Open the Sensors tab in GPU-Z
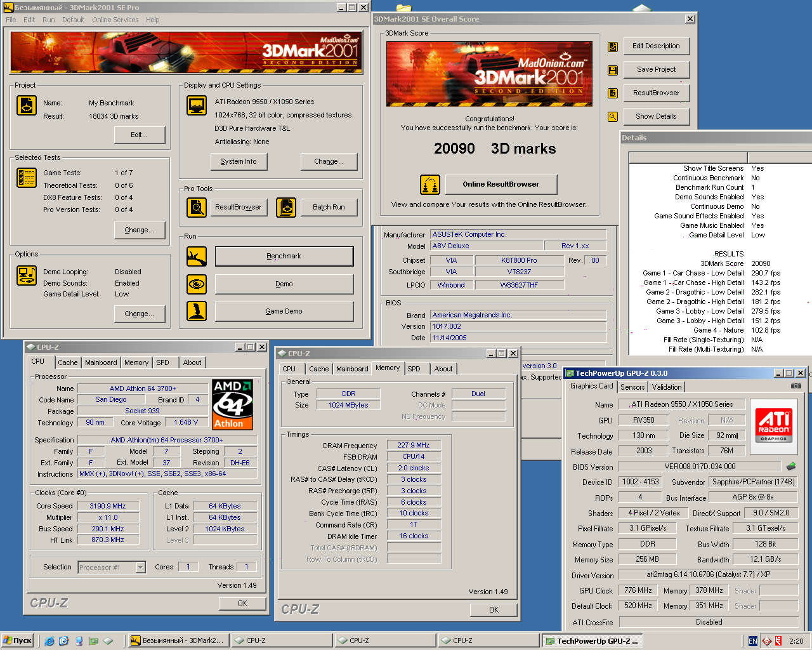Viewport: 812px width, 650px height. click(x=632, y=387)
